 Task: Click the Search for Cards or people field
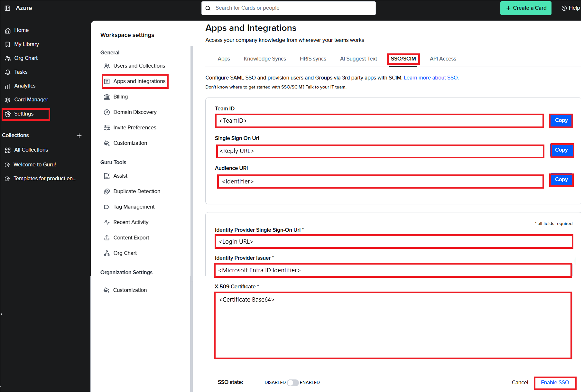click(288, 8)
